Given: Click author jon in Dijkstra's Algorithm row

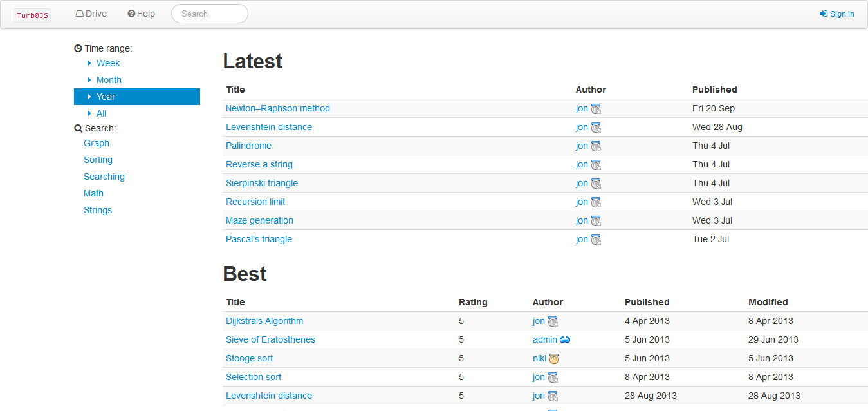Looking at the screenshot, I should click(x=539, y=321).
